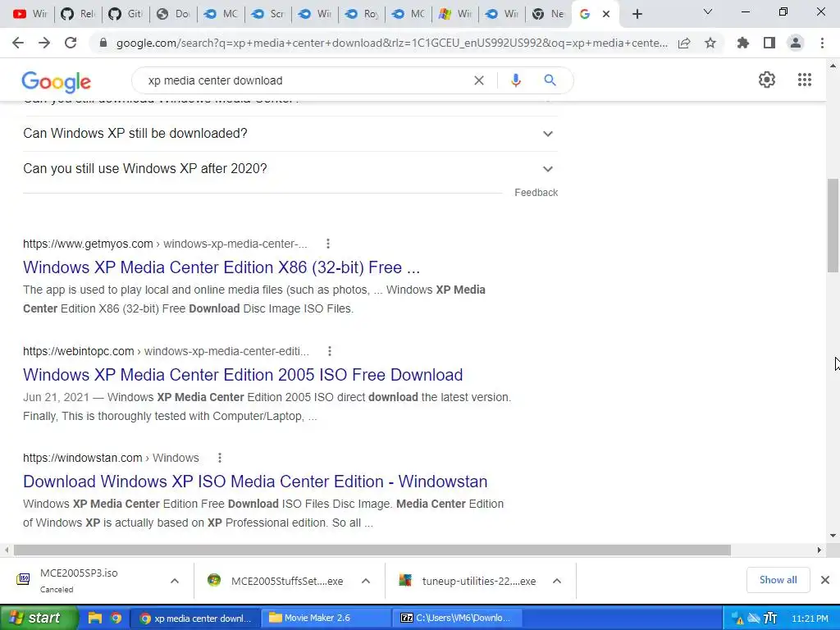Open 'Windows XP Media Center Edition 2005 ISO Free Download'
The height and width of the screenshot is (630, 840).
[243, 374]
